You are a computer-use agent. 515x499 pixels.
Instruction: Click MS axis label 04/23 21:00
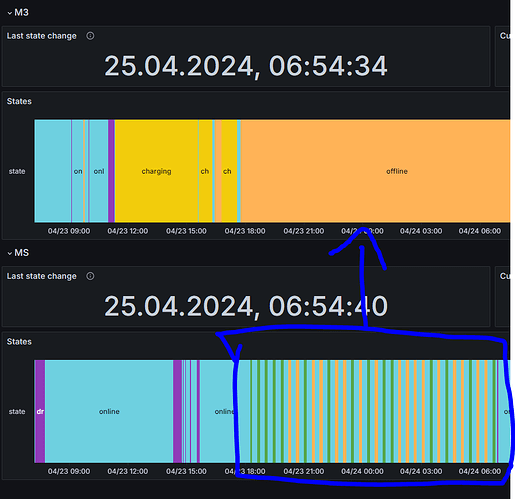click(304, 471)
